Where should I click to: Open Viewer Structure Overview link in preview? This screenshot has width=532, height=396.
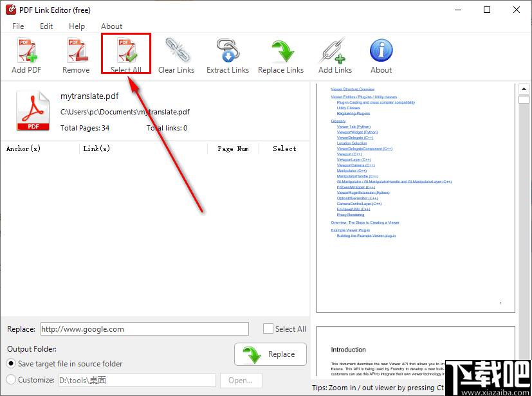point(353,89)
